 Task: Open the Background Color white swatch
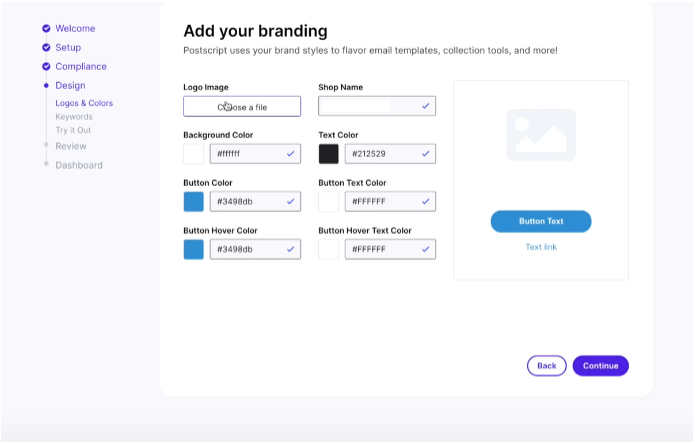click(x=194, y=154)
